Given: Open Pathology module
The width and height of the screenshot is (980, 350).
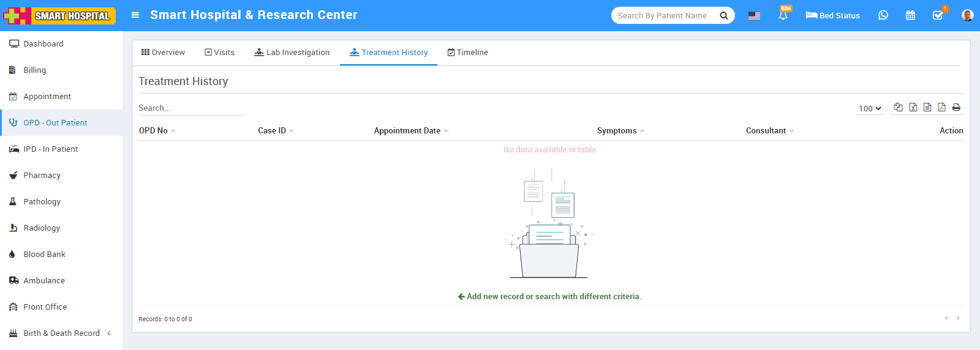Looking at the screenshot, I should click(x=61, y=202).
